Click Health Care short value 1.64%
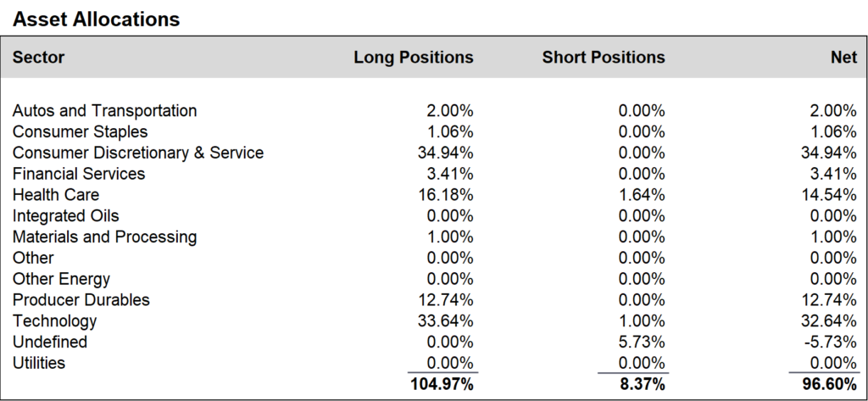Viewport: 868px width, 401px height. tap(642, 195)
